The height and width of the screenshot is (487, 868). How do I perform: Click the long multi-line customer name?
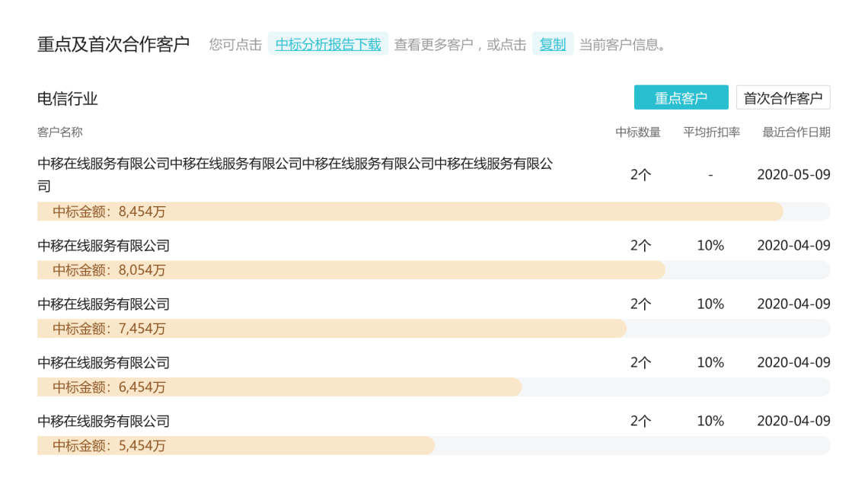pos(295,175)
